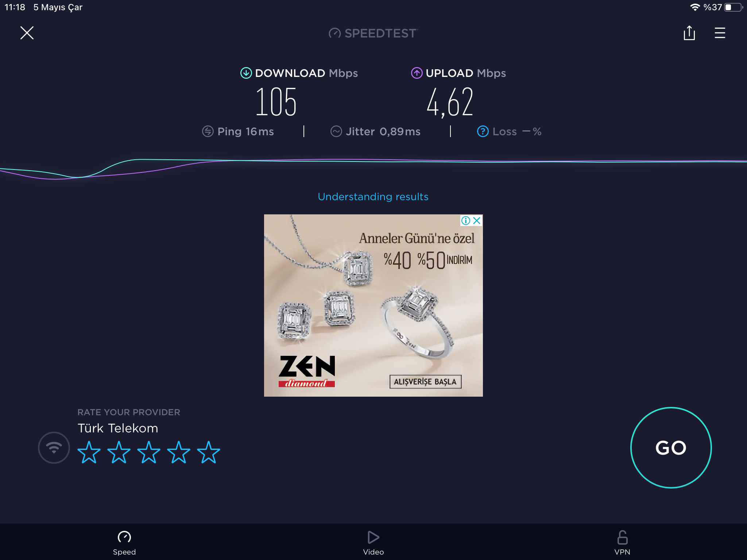Tap the Jitter wave icon
The height and width of the screenshot is (560, 747).
(336, 131)
